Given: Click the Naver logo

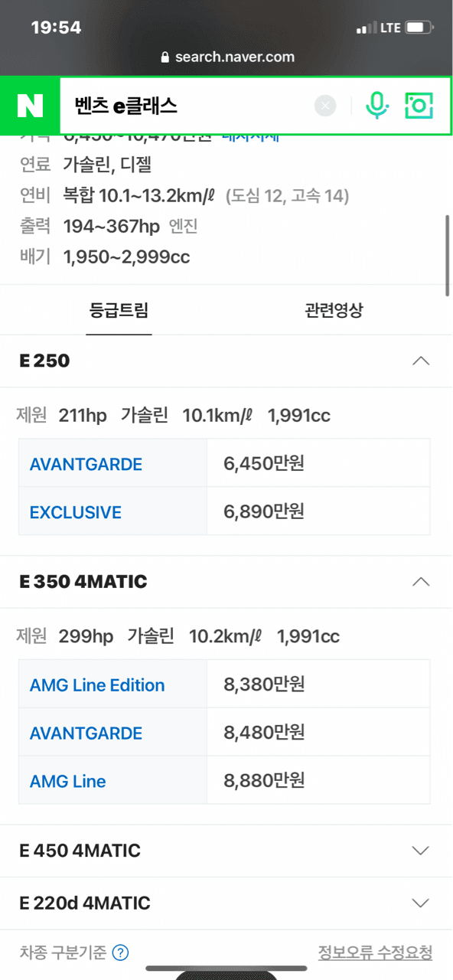Looking at the screenshot, I should click(x=29, y=106).
